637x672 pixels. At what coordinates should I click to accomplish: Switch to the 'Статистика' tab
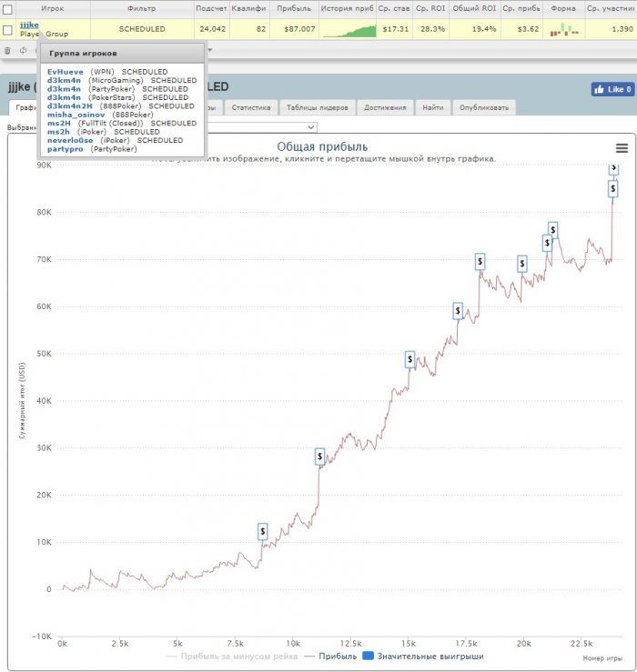251,107
